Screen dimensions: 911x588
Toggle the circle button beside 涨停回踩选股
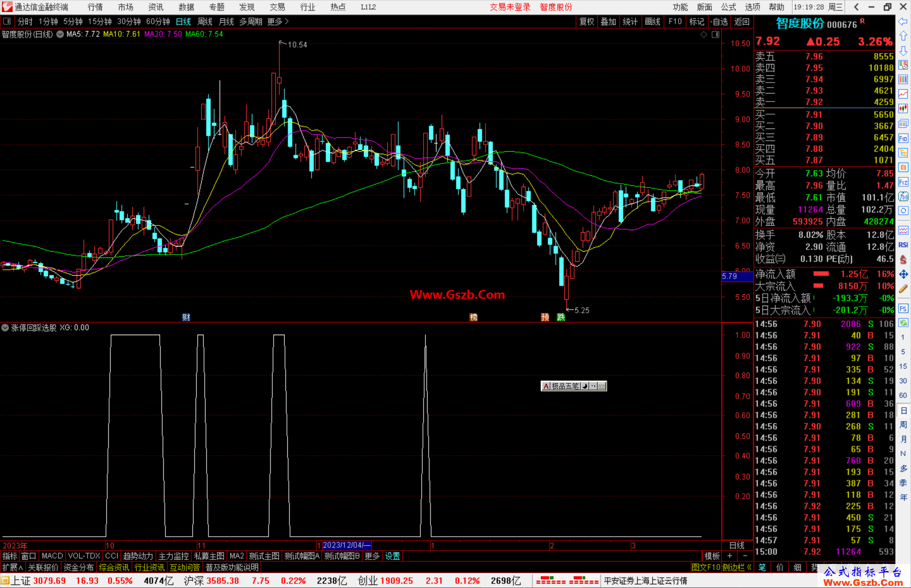pos(5,328)
